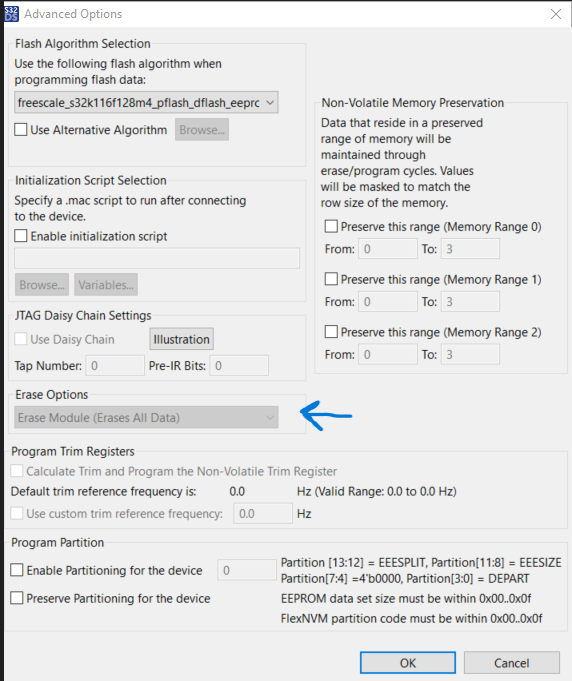Check Preserve this range Memory Range 2
This screenshot has width=572, height=681.
tap(331, 332)
